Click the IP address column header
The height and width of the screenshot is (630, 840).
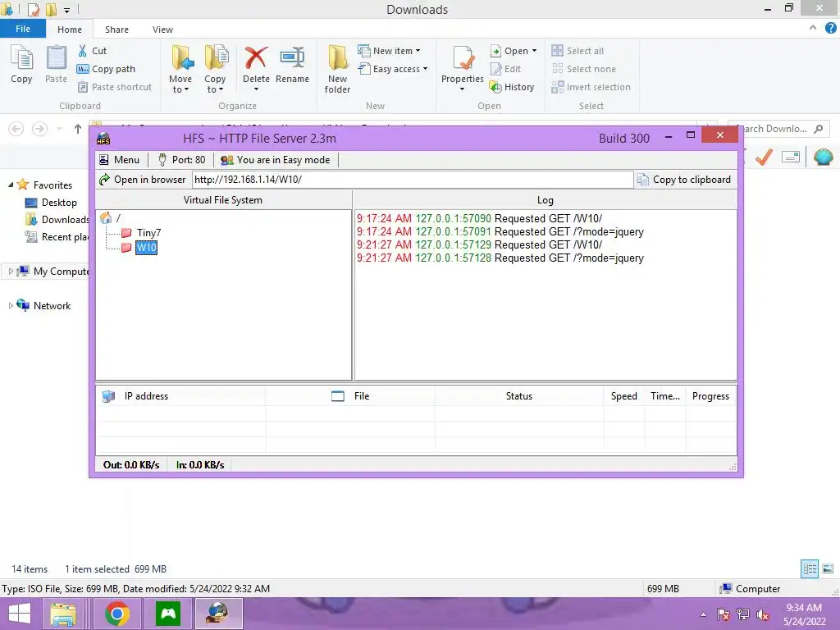tap(180, 396)
